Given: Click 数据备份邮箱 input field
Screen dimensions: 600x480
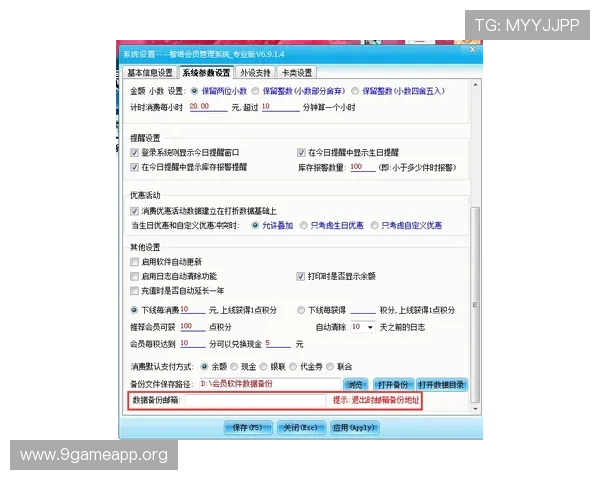Looking at the screenshot, I should tap(255, 401).
